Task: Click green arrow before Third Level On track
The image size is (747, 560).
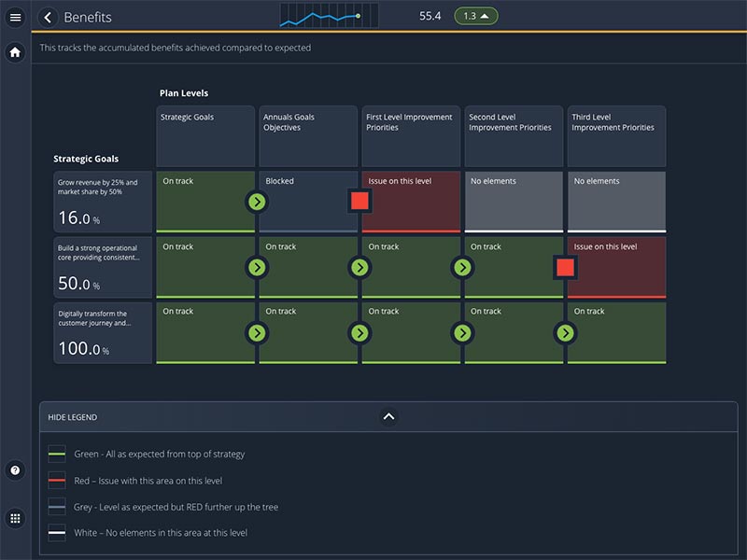Action: (565, 332)
